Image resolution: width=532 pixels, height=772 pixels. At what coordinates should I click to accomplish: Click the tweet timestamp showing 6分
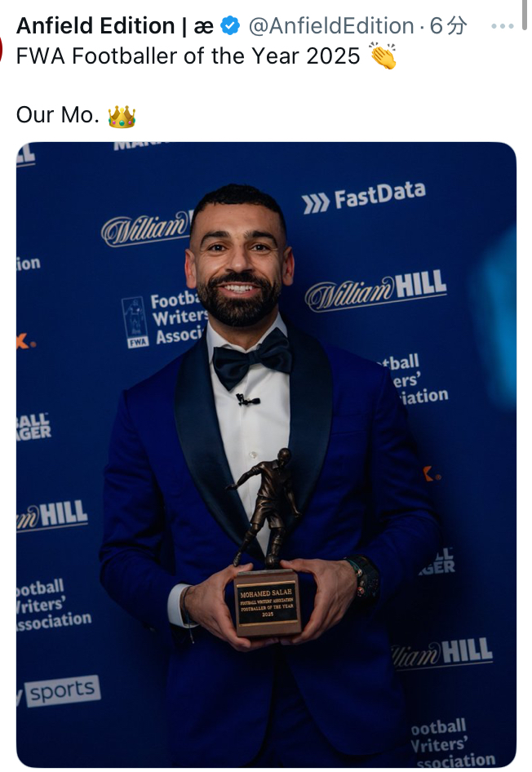coord(448,25)
